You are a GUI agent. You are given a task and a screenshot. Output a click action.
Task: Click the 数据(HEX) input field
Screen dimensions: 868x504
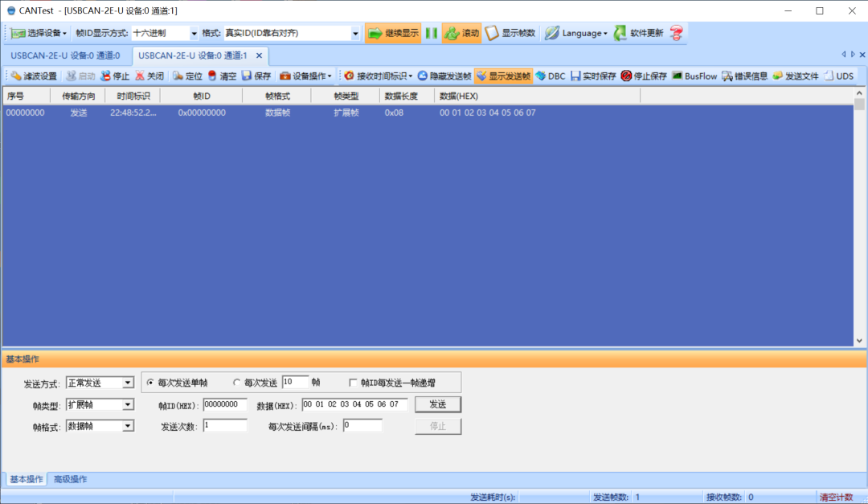tap(355, 405)
